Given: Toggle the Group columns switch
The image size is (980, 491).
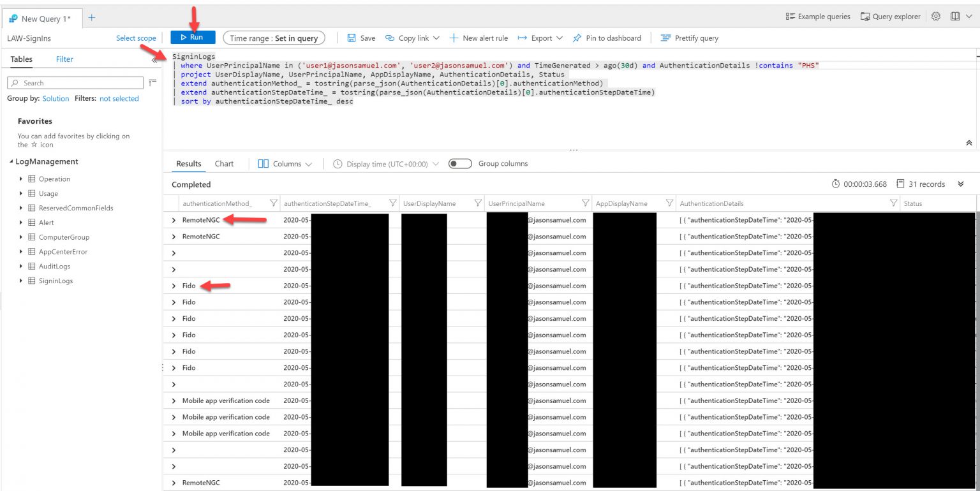Looking at the screenshot, I should (x=459, y=163).
